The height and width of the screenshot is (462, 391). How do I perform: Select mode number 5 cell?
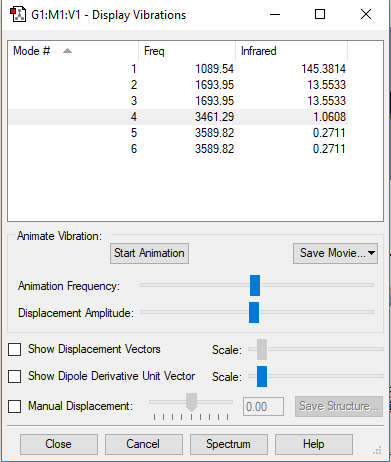click(x=134, y=133)
